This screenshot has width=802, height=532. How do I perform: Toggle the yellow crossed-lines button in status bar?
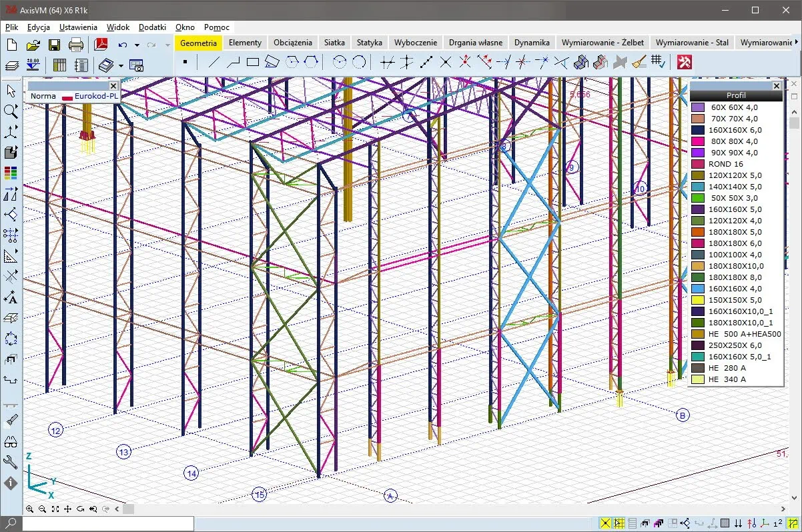[605, 523]
